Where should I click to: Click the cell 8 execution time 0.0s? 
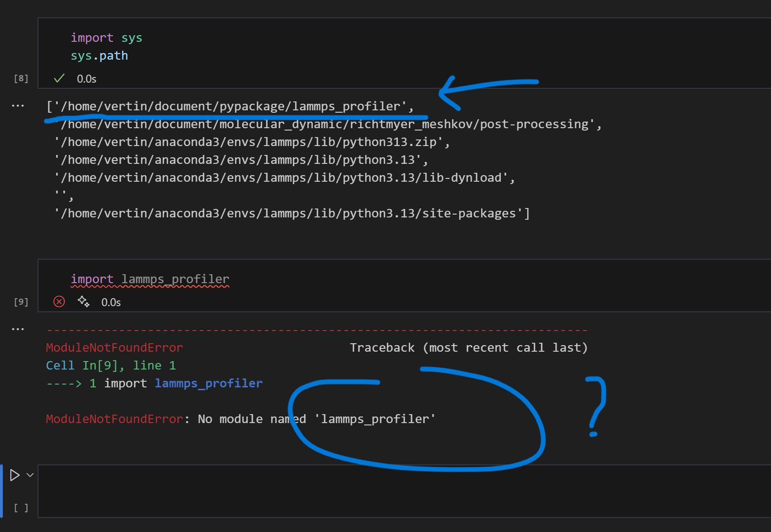coord(87,79)
